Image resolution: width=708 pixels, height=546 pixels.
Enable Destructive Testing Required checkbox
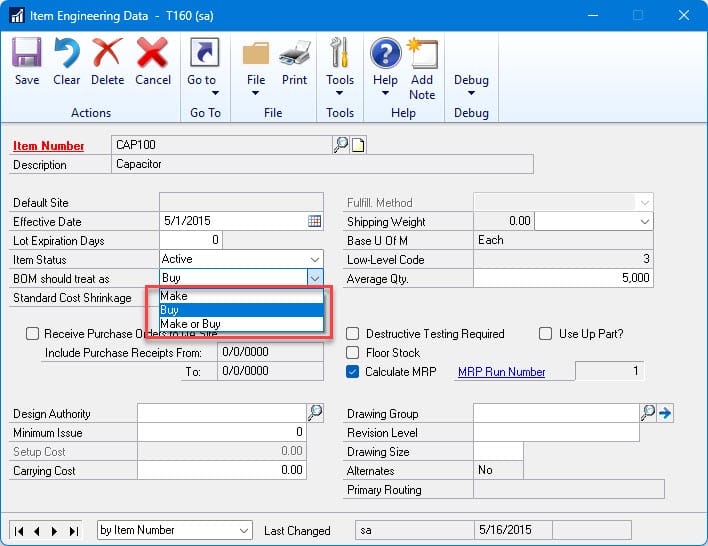353,334
